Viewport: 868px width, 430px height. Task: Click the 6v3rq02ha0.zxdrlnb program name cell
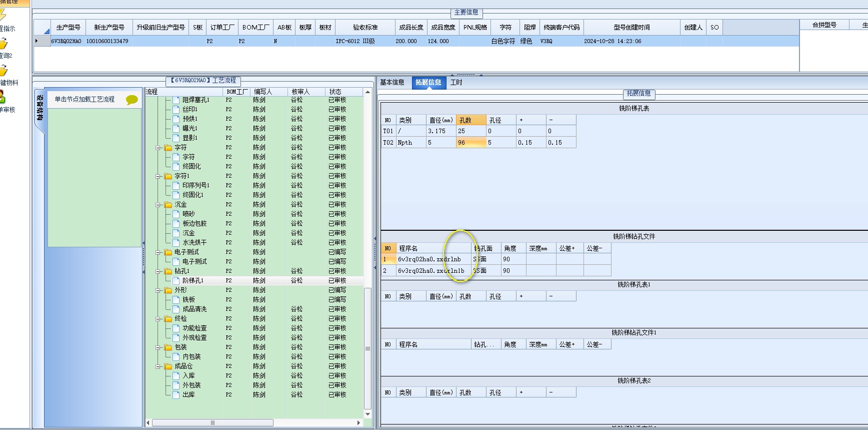click(x=434, y=259)
